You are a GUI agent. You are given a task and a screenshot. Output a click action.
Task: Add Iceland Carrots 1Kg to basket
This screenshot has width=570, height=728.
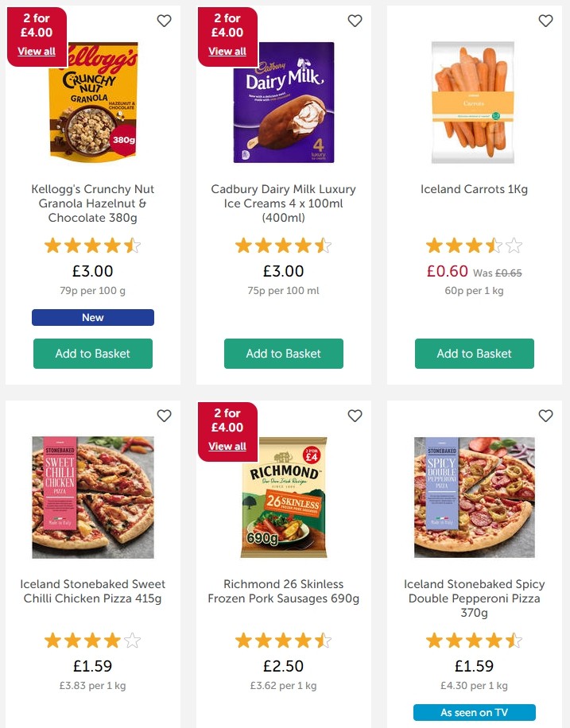coord(475,354)
